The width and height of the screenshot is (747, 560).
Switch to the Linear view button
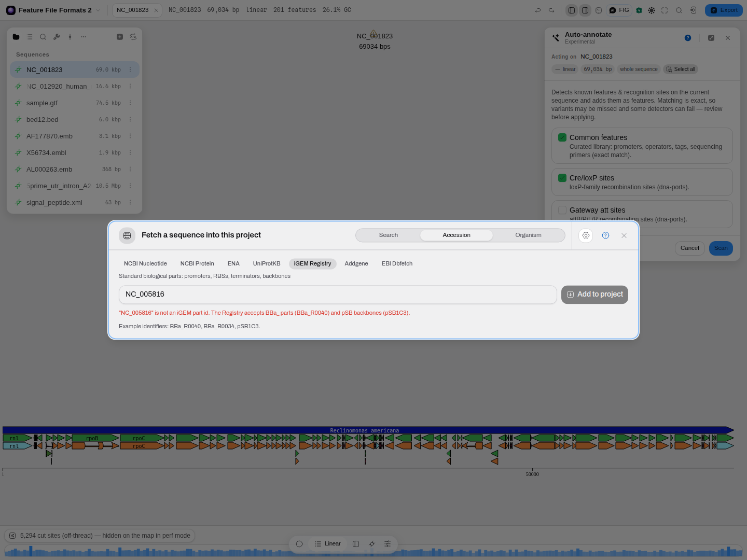pos(328,544)
